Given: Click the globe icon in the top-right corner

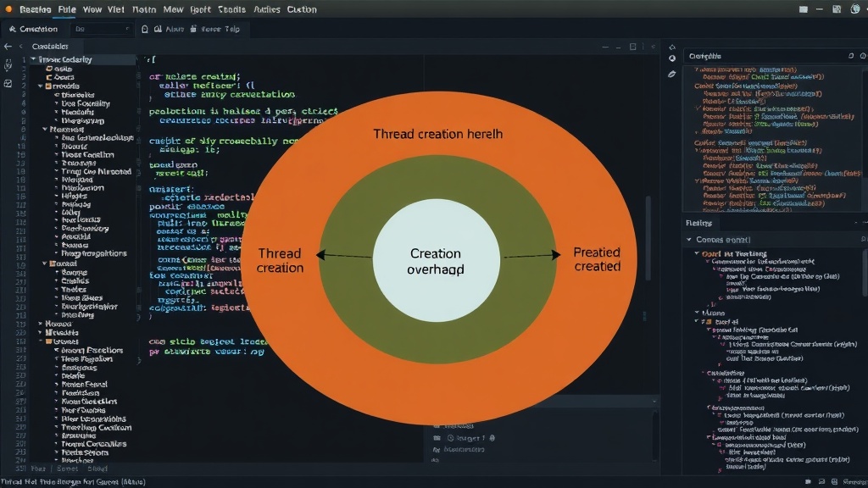Looking at the screenshot, I should pos(854,8).
